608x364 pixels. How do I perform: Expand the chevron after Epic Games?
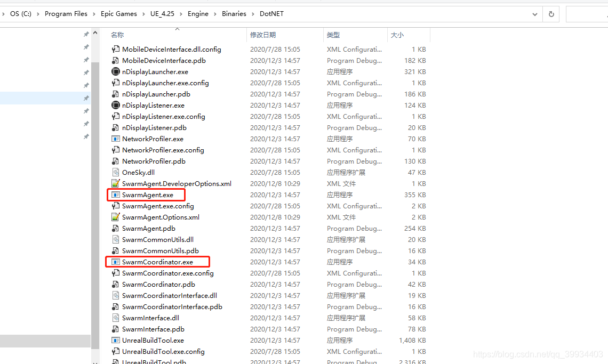(x=143, y=14)
